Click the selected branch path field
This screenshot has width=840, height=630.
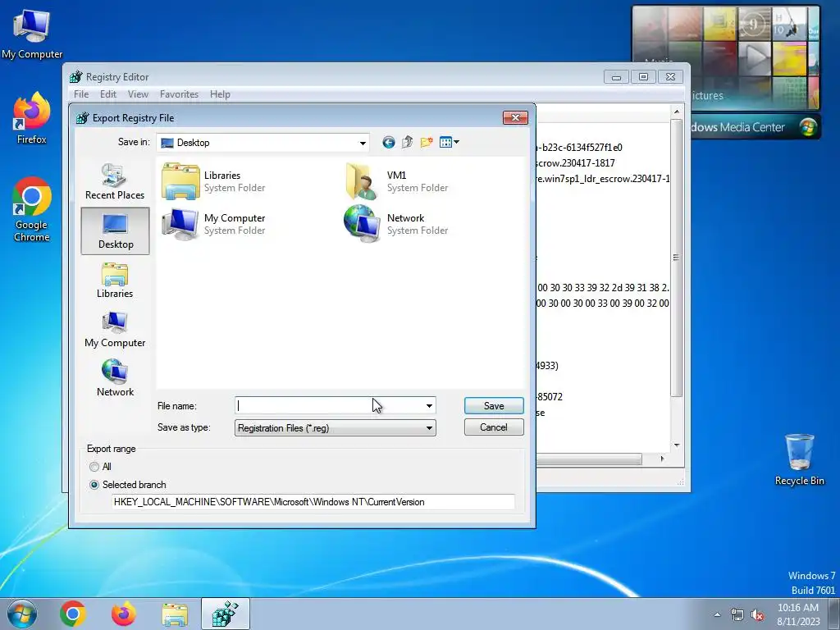[x=314, y=502]
